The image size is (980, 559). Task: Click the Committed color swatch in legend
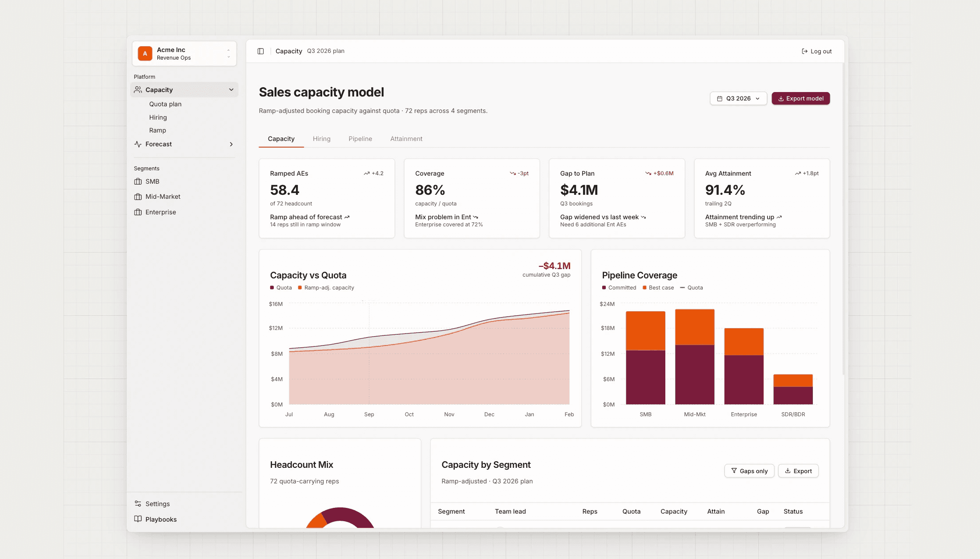(604, 288)
